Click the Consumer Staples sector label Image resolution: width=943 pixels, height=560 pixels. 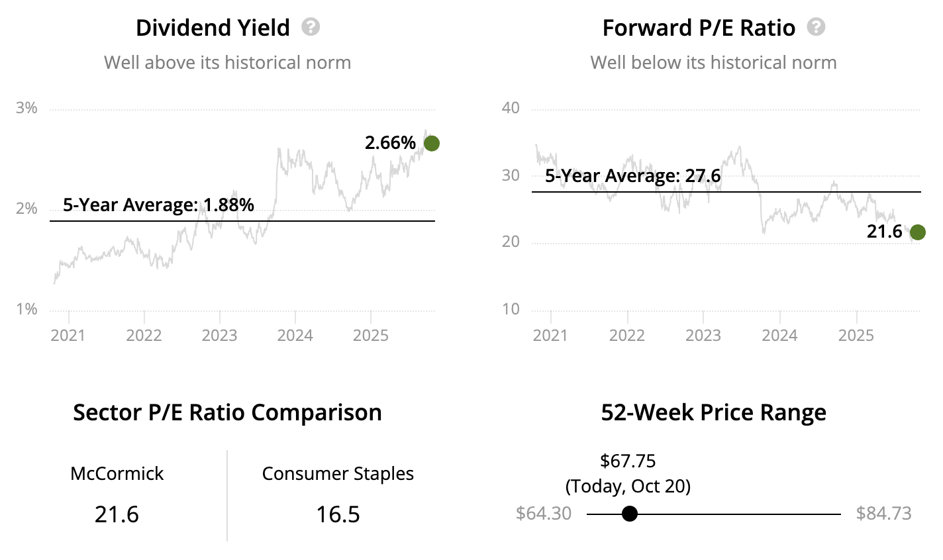(338, 474)
